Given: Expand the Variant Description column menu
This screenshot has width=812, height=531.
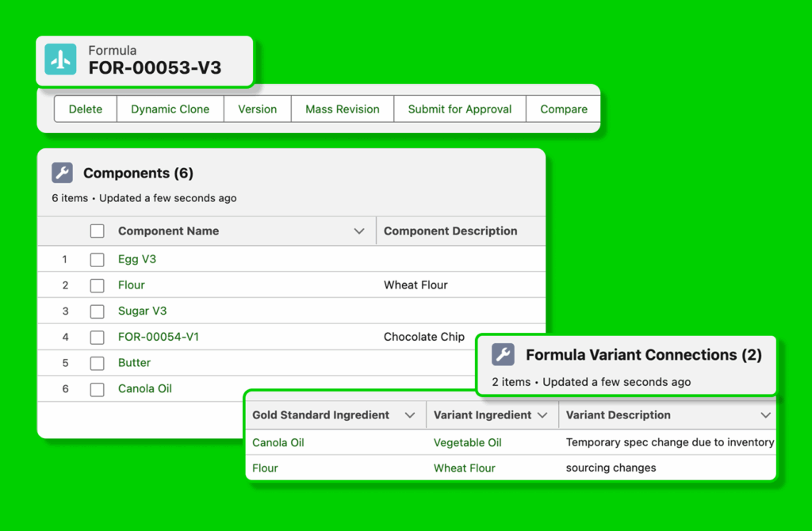Looking at the screenshot, I should point(765,415).
